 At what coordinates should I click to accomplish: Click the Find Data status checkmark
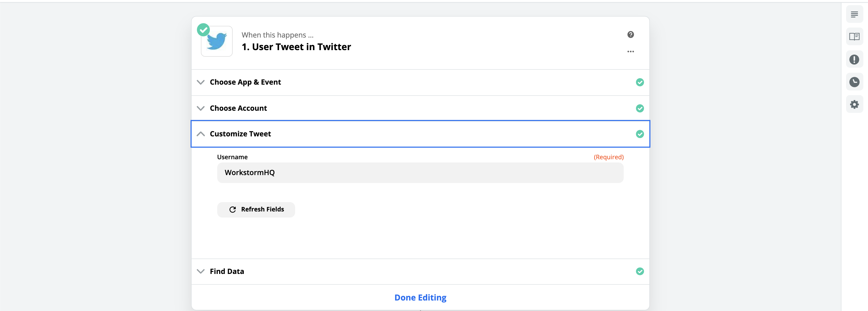640,271
